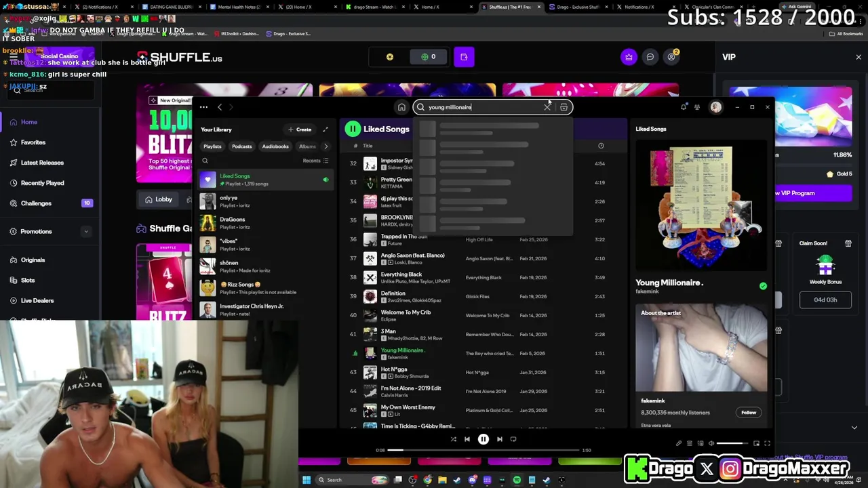Skip to previous track

click(467, 439)
